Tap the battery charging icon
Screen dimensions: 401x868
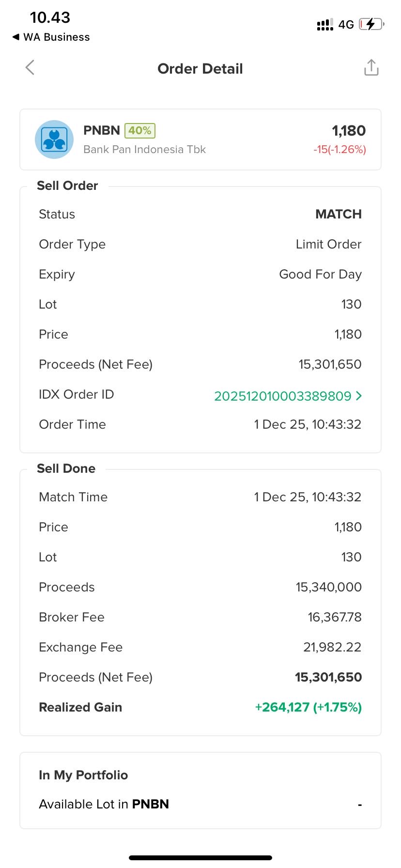(x=371, y=24)
